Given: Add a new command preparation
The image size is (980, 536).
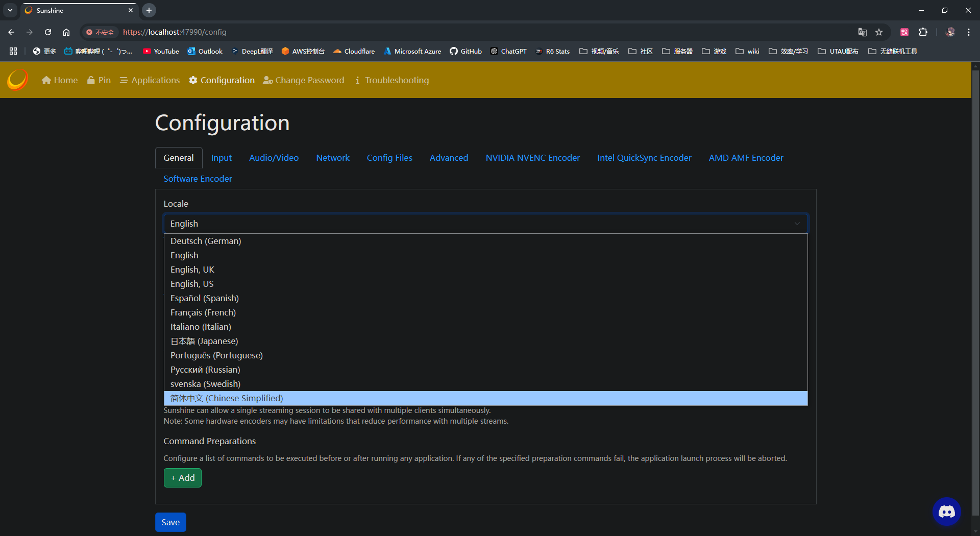Looking at the screenshot, I should click(x=183, y=478).
